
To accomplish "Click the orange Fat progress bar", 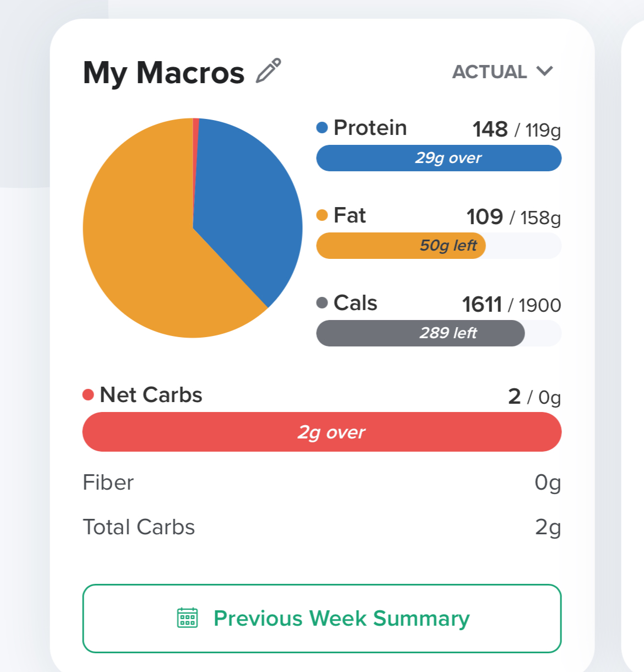I will pos(401,246).
